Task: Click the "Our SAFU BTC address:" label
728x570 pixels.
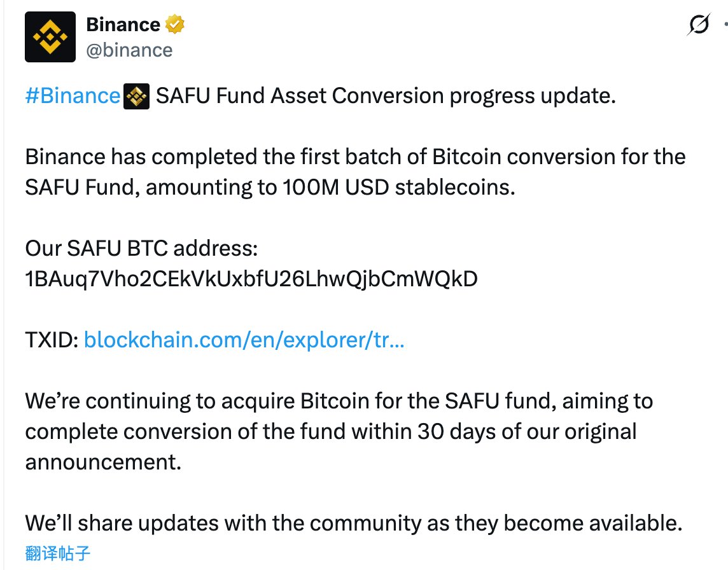Action: pyautogui.click(x=141, y=248)
